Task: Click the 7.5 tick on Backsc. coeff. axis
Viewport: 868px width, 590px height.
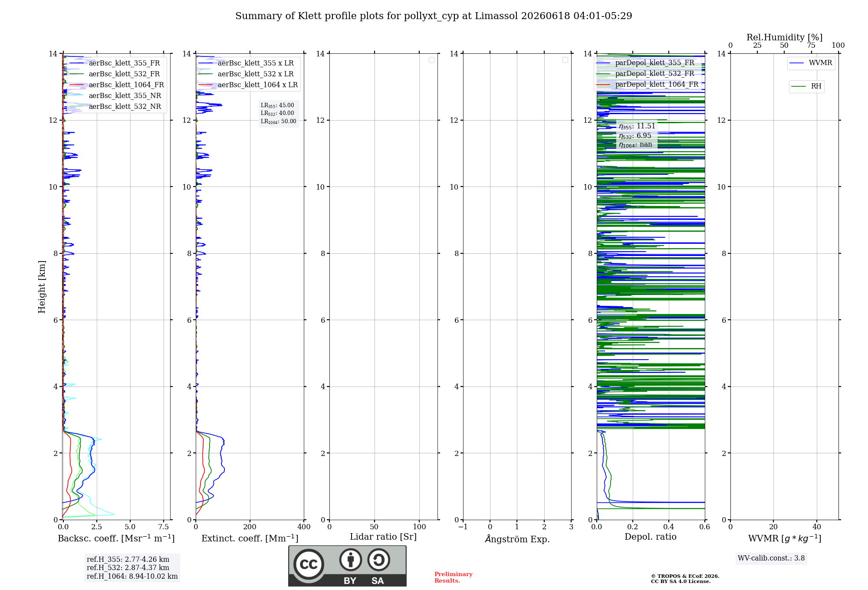Action: 163,527
